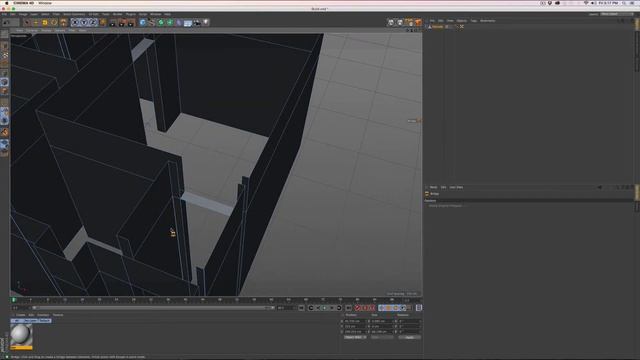Open the Layout dropdown at top right

tap(618, 14)
